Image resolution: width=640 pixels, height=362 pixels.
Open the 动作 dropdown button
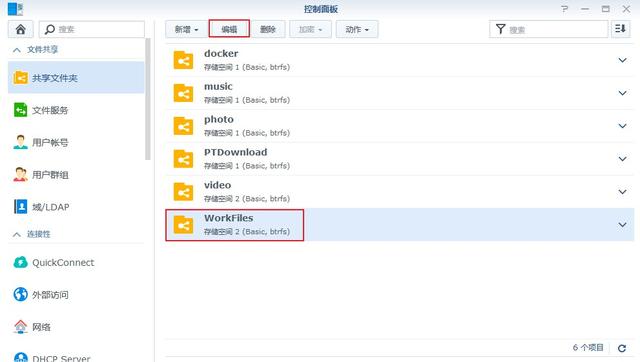pyautogui.click(x=357, y=29)
